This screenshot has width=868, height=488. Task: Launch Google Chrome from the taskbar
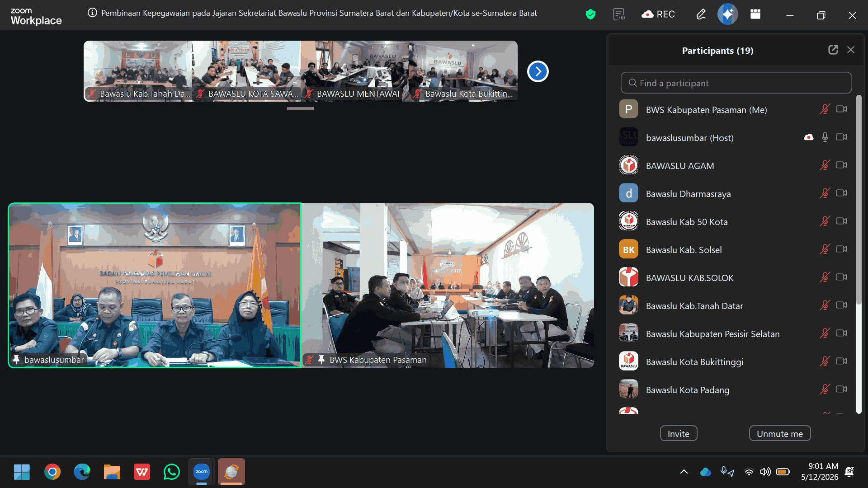[x=52, y=472]
